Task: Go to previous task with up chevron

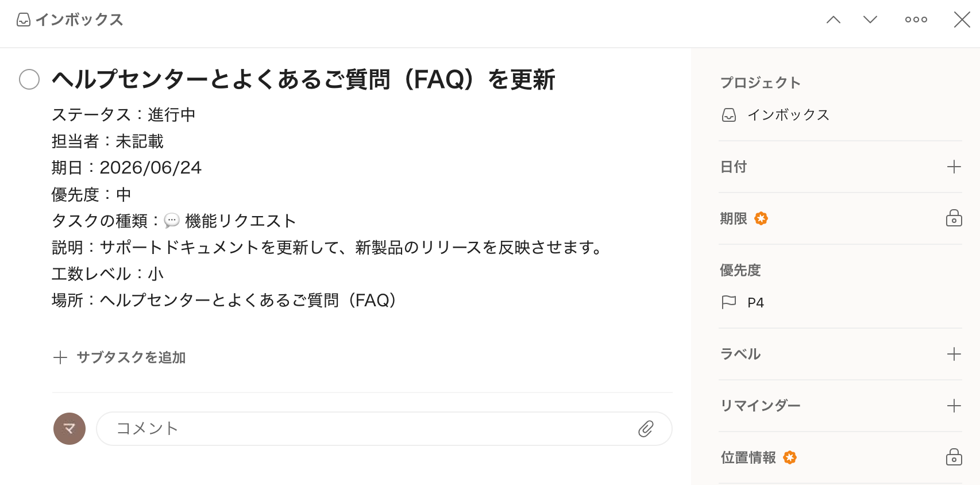Action: point(833,20)
